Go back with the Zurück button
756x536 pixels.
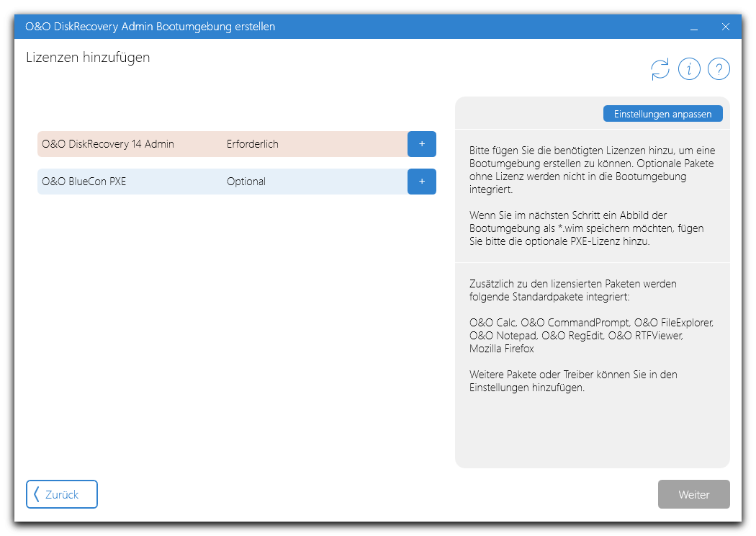click(x=62, y=494)
